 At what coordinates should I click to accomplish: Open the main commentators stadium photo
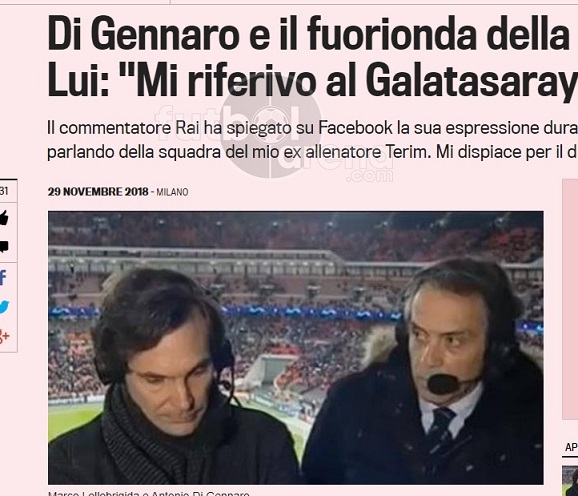pyautogui.click(x=296, y=347)
